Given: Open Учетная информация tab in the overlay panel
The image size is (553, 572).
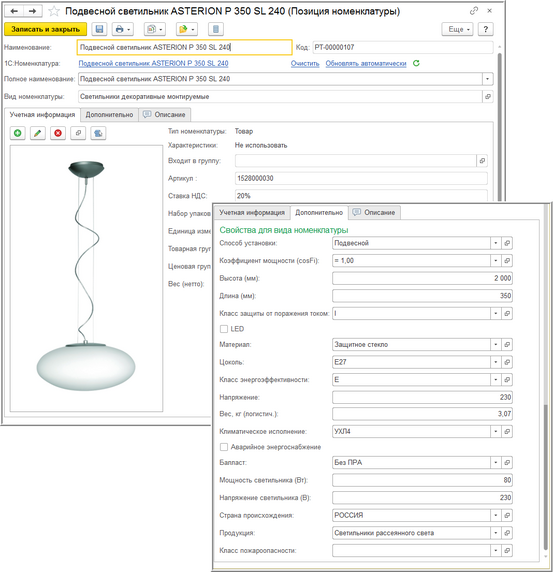Looking at the screenshot, I should [x=252, y=212].
